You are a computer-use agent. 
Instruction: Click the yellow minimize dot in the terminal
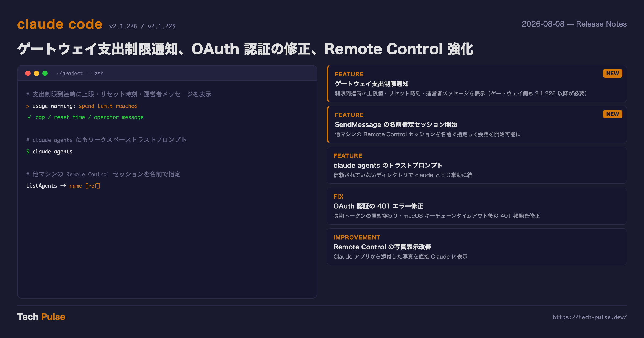coord(36,73)
